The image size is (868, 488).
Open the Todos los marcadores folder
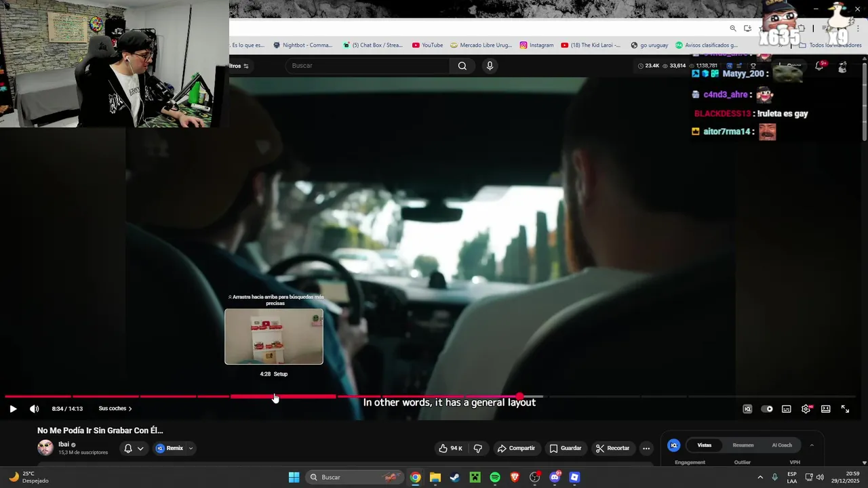point(830,45)
